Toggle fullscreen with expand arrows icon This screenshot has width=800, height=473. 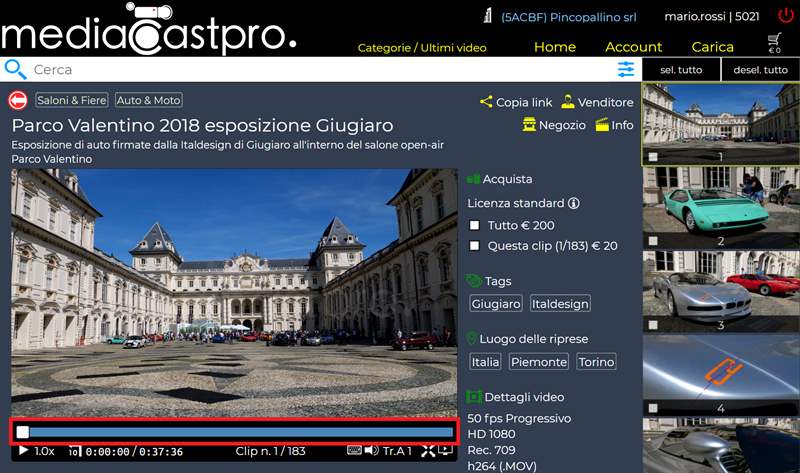pyautogui.click(x=428, y=451)
